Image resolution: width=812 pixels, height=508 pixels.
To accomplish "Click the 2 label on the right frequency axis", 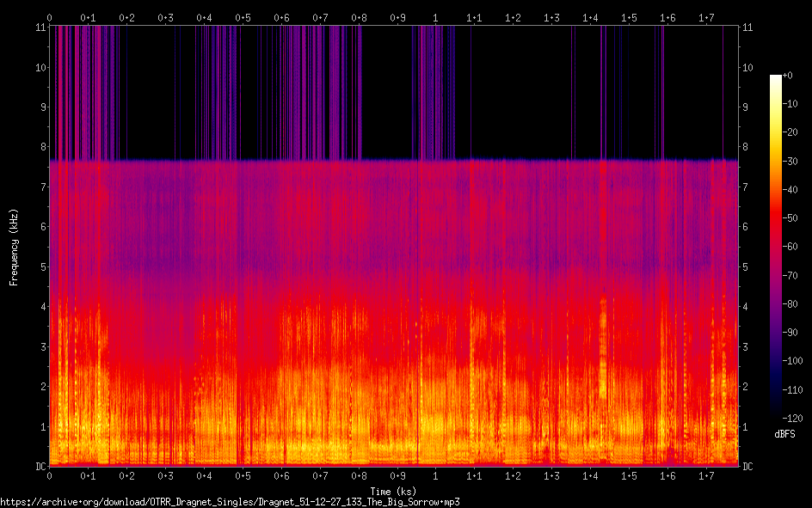I will (745, 387).
